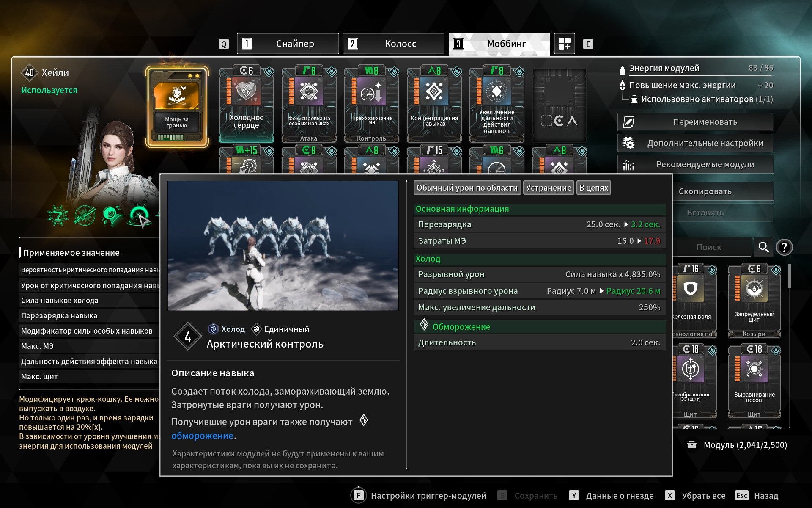Click the add new preset icon
Viewport: 812px width, 508px height.
click(x=564, y=44)
